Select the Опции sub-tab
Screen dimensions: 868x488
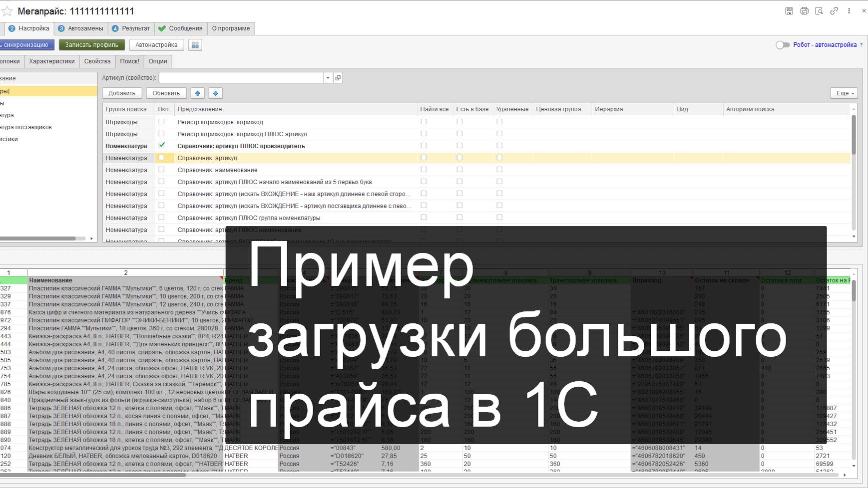tap(158, 61)
